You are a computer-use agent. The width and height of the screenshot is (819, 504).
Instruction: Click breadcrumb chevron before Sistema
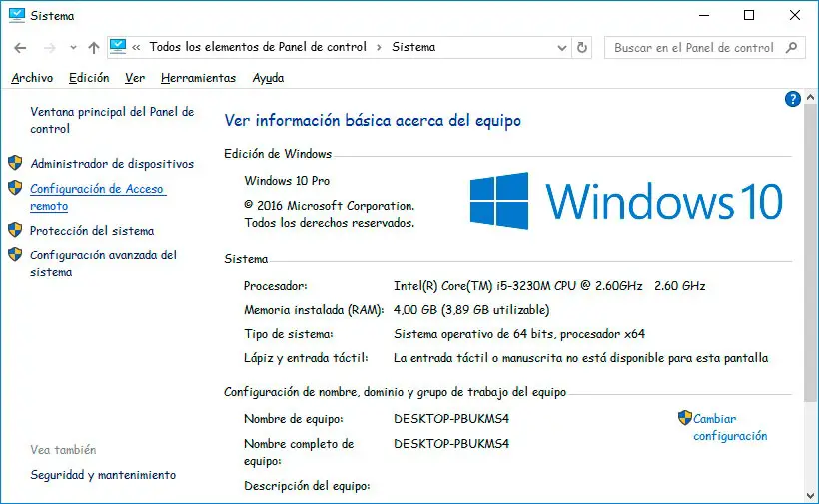tap(380, 48)
